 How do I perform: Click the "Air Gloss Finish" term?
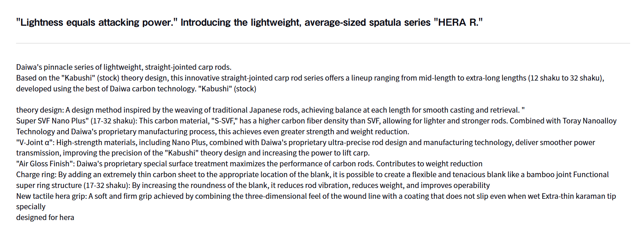[44, 164]
